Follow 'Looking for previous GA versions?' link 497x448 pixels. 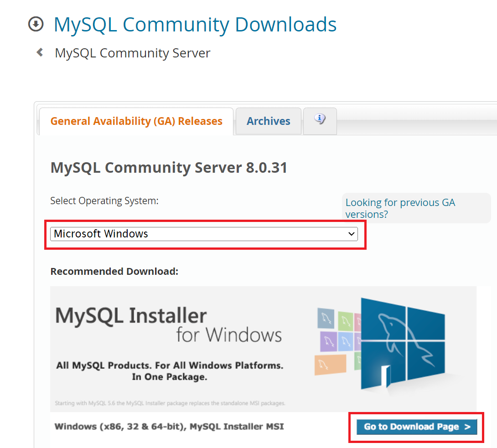tap(400, 208)
